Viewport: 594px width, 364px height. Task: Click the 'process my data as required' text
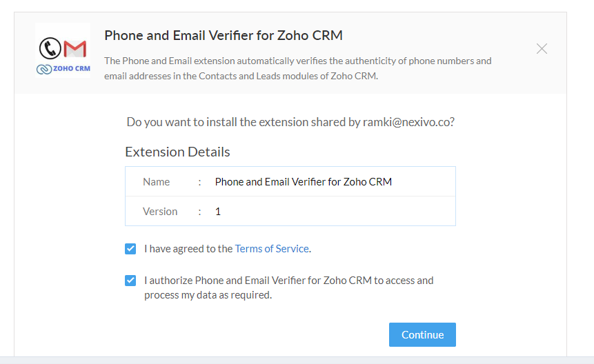point(208,295)
